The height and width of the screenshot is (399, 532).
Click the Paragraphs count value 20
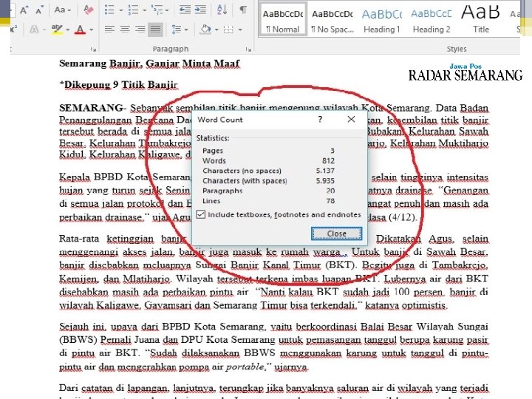tap(331, 191)
